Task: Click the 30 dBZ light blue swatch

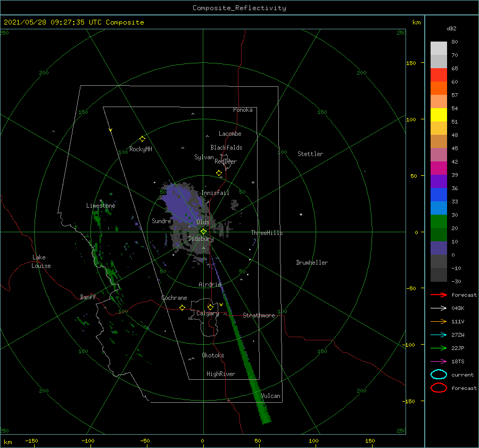Action: tap(439, 208)
